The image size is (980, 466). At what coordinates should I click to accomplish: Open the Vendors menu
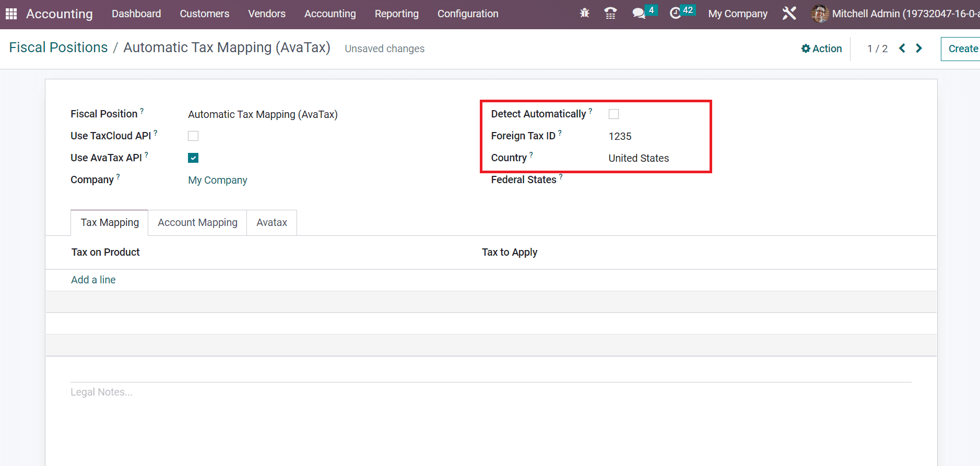267,14
